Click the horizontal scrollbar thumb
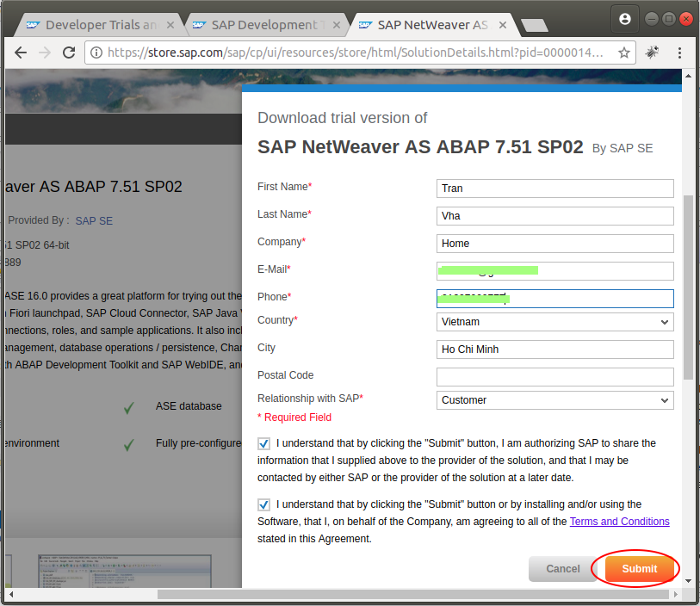This screenshot has width=700, height=606. click(413, 595)
